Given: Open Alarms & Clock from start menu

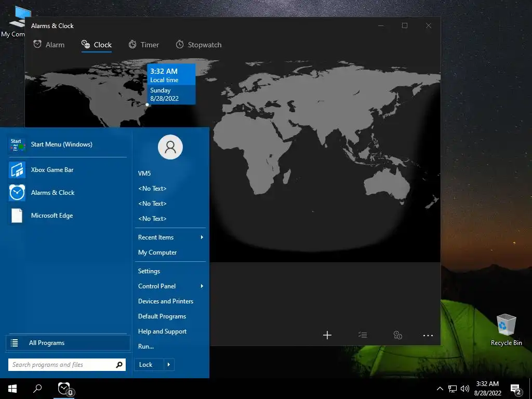Looking at the screenshot, I should (x=68, y=193).
